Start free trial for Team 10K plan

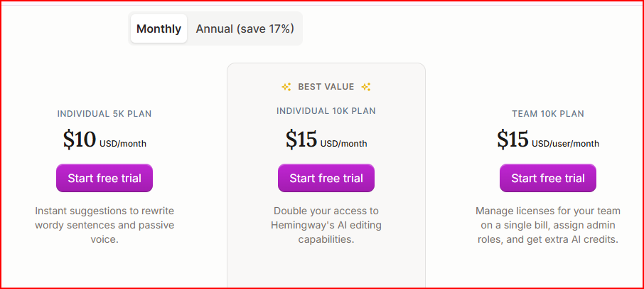coord(548,178)
